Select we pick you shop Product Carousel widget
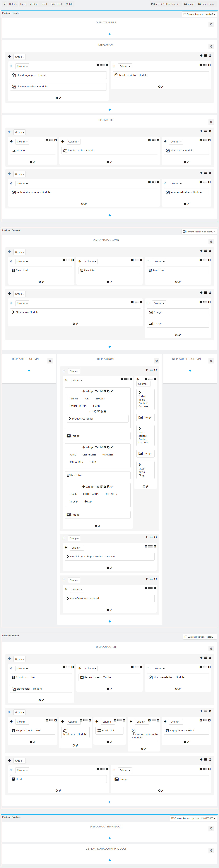The width and height of the screenshot is (219, 868). point(110,557)
